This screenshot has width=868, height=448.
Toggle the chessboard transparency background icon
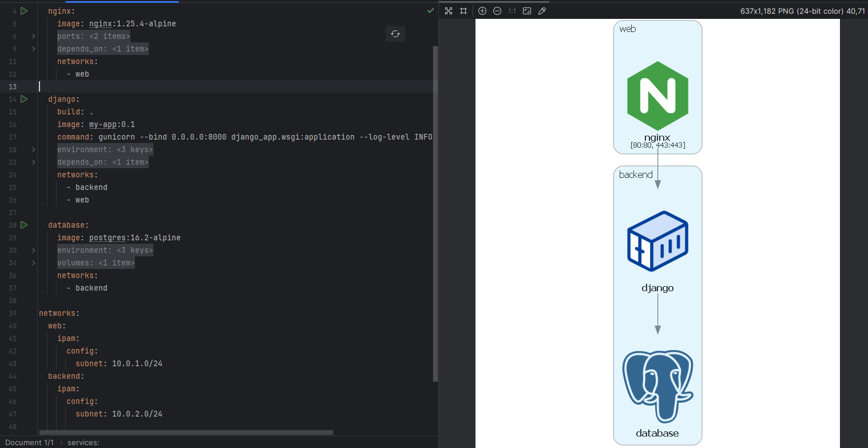coord(449,11)
